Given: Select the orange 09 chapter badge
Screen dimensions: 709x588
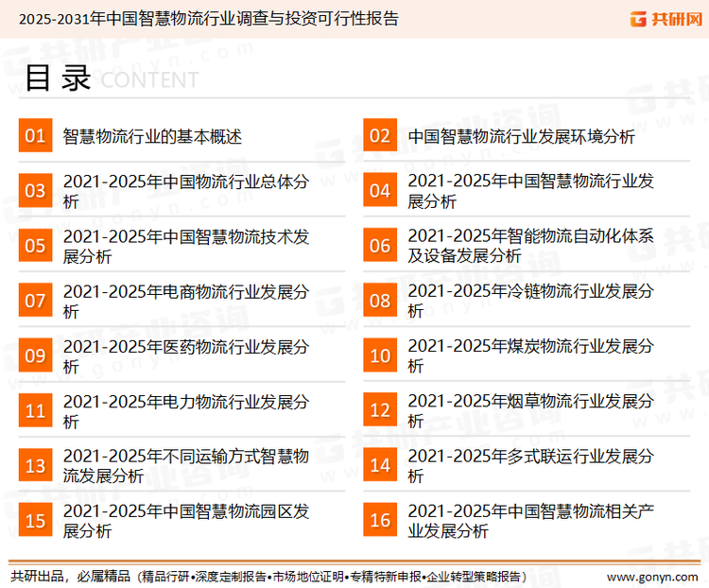Looking at the screenshot, I should coord(35,355).
